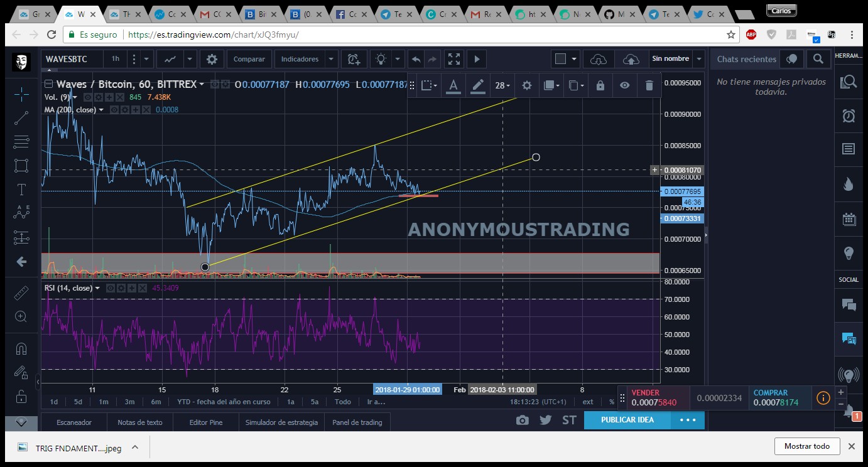Undo the last chart action
The height and width of the screenshot is (467, 868).
click(x=416, y=59)
